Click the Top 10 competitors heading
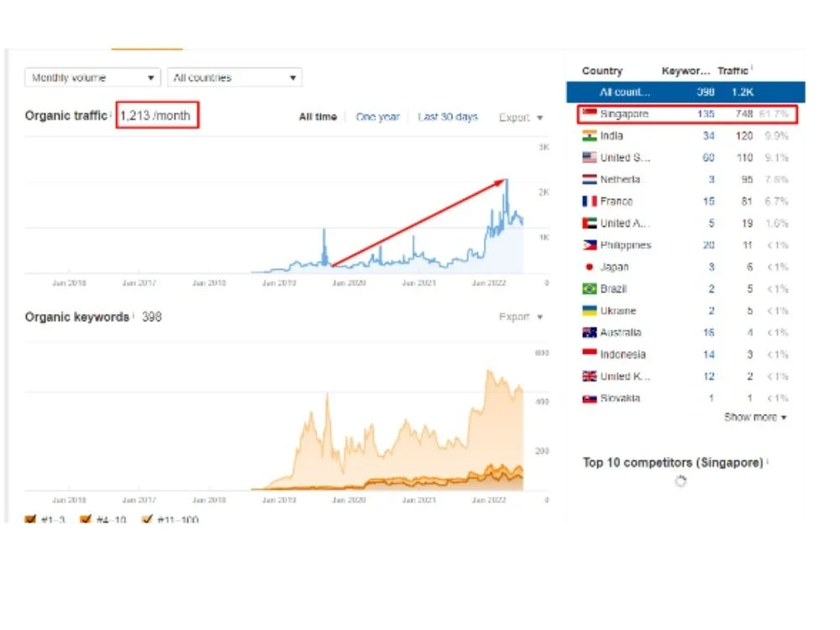This screenshot has width=840, height=630. (672, 462)
